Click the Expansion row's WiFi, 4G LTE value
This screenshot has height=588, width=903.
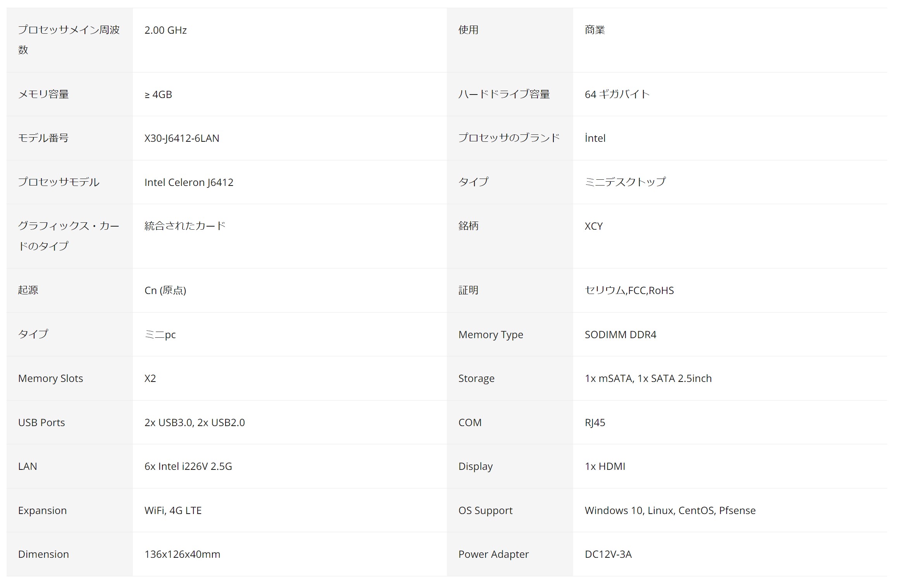point(173,510)
